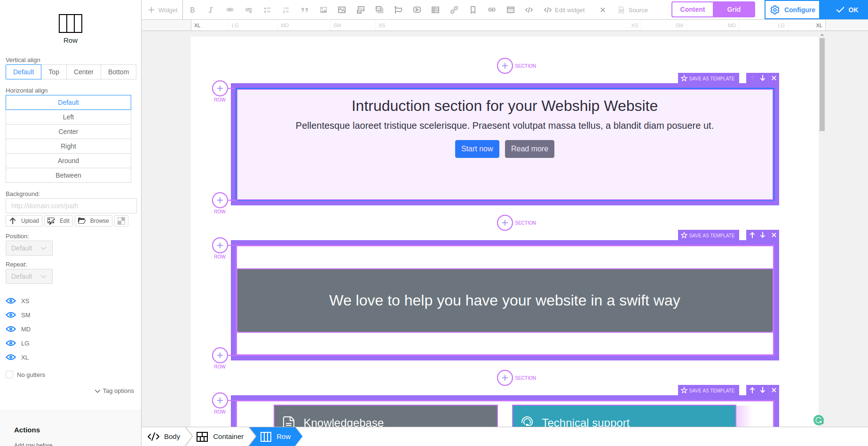Delete the introduction section
The image size is (868, 446).
[x=774, y=78]
